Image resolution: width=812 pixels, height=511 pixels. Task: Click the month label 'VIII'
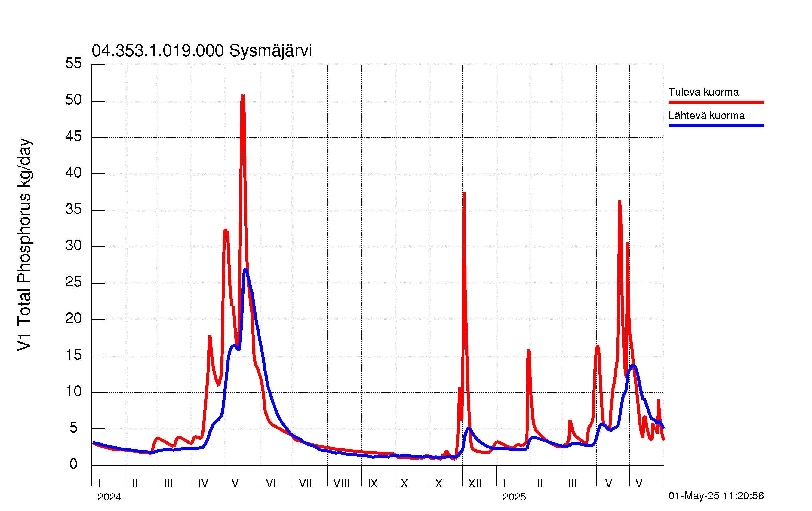pyautogui.click(x=341, y=484)
